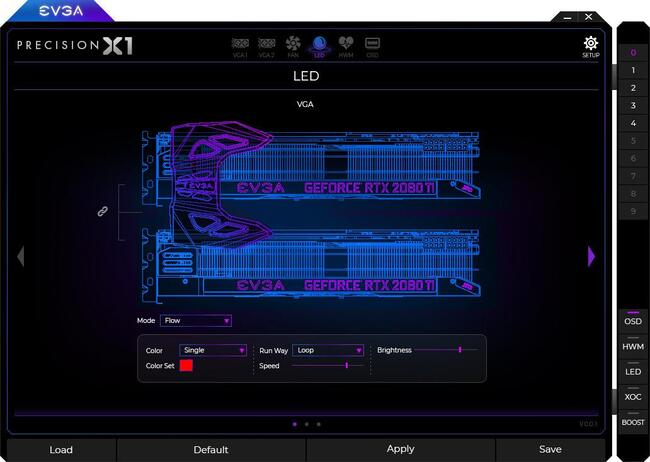Viewport: 650px width, 462px height.
Task: Select the bottom GeForce RTX 2080 Ti card
Action: pos(311,265)
